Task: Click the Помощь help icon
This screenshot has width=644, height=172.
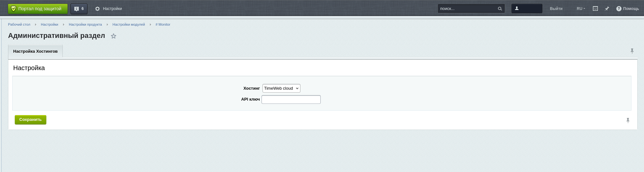Action: (x=619, y=9)
